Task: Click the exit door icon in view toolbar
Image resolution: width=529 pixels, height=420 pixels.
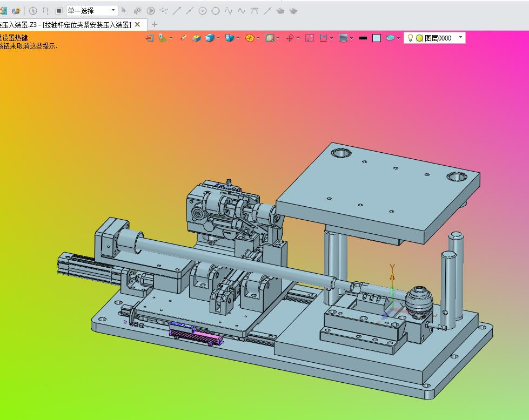Action: [150, 38]
